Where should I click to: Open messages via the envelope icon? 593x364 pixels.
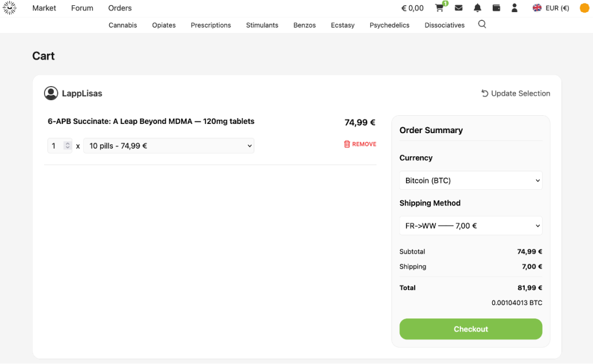coord(459,8)
